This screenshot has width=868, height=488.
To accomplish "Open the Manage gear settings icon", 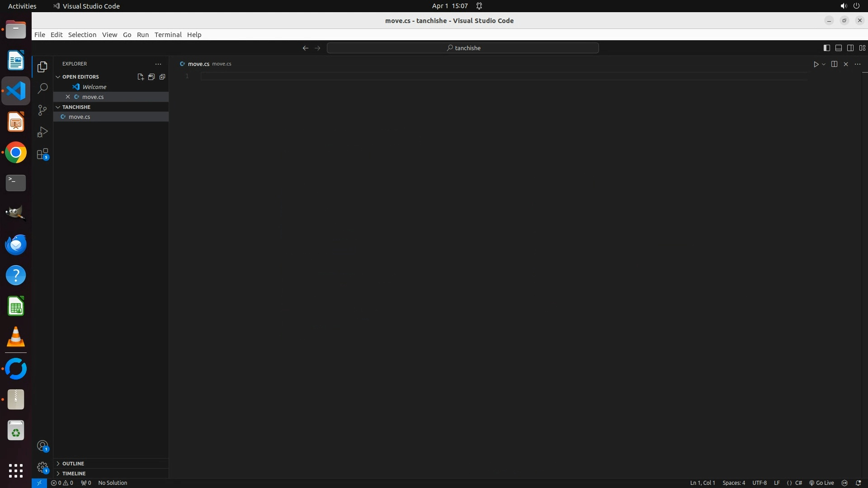I will [42, 467].
